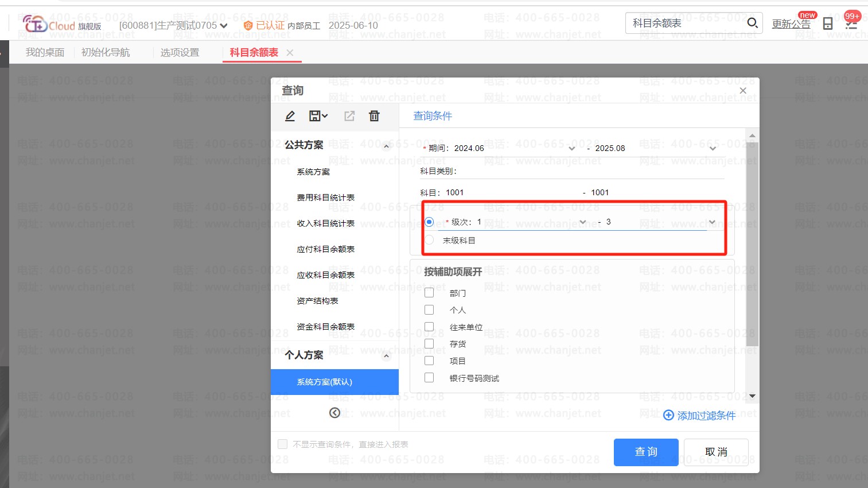
Task: Click the search magnifier icon in top bar
Action: pos(752,23)
